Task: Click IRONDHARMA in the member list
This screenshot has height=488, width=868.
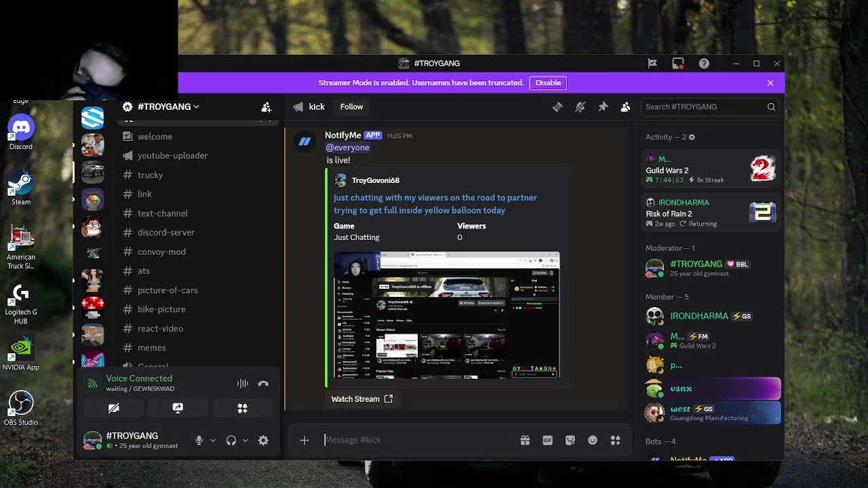Action: (710, 317)
